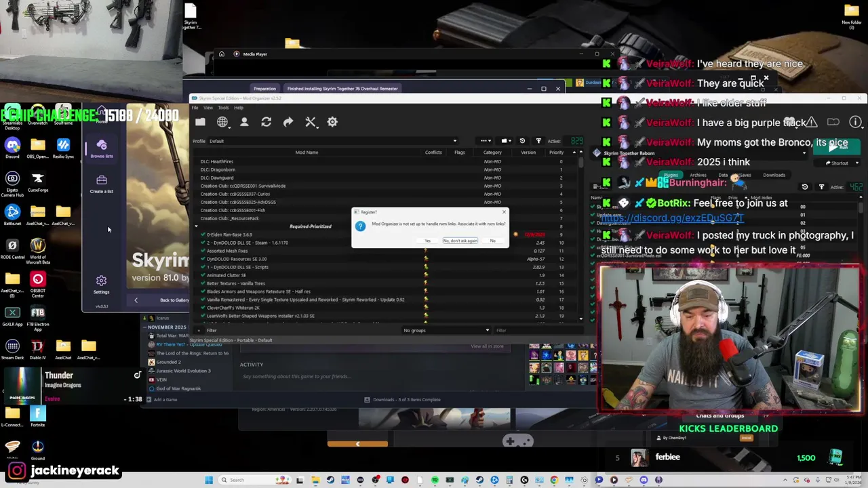
Task: Click the globe Nexus icon in Mod Organizer
Action: click(x=222, y=122)
